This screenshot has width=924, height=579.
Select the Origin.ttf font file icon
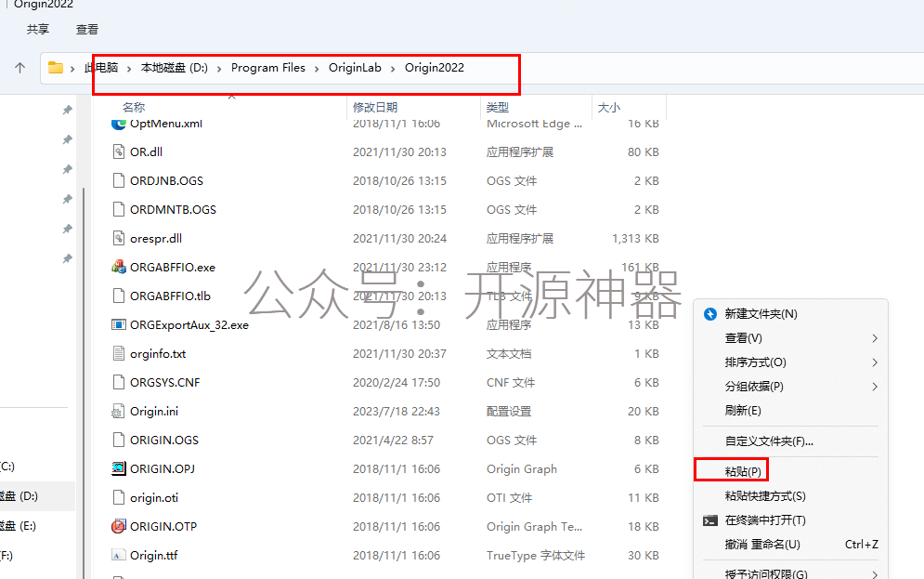(x=119, y=556)
